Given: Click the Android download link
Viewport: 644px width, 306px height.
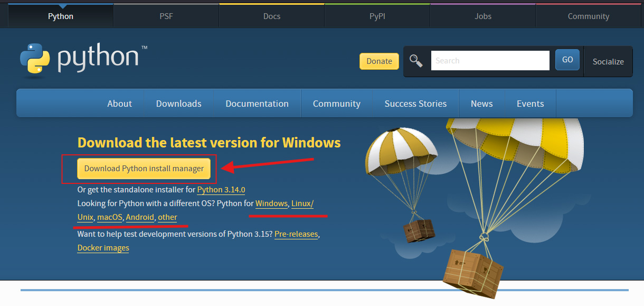Looking at the screenshot, I should 140,217.
